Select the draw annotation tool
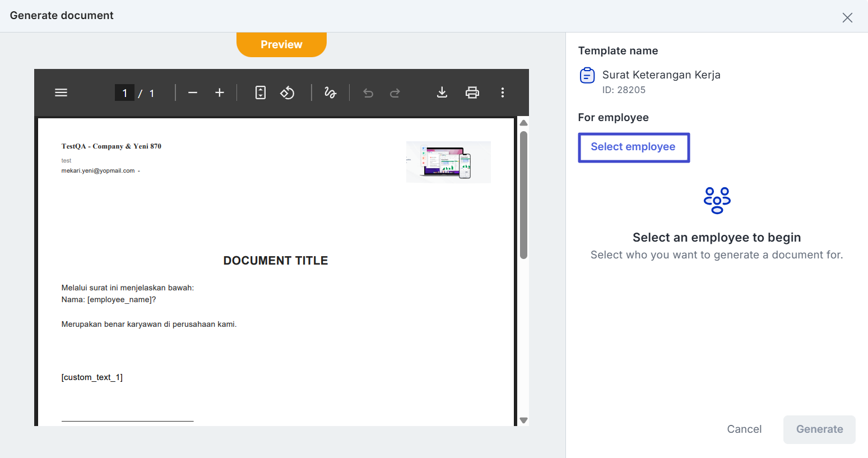 330,93
